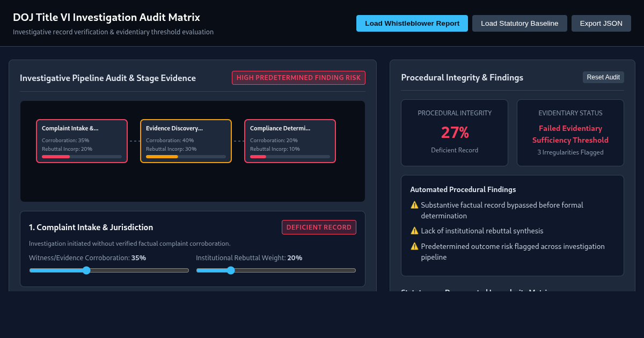Export the audit as JSON
This screenshot has width=644, height=338.
[x=601, y=23]
